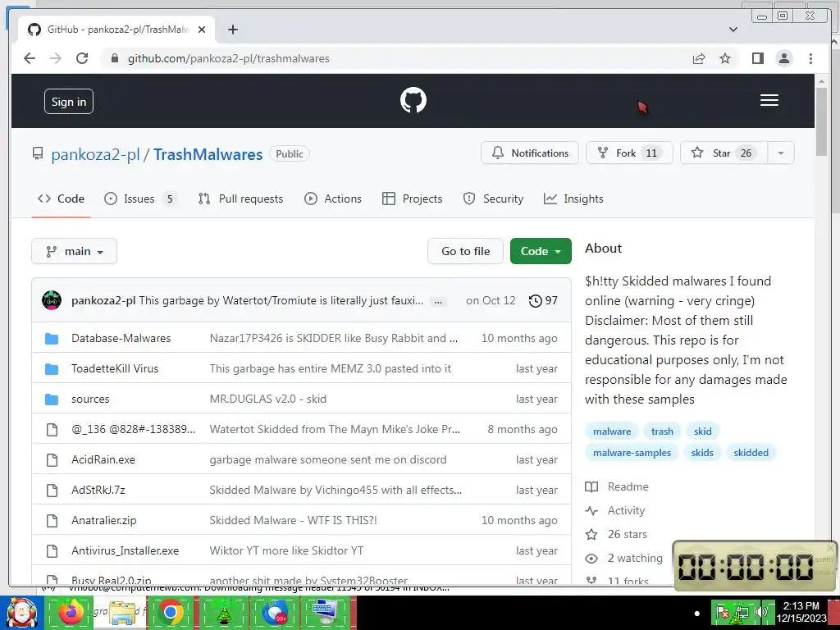Open the hamburger navigation menu
Image resolution: width=840 pixels, height=630 pixels.
click(x=769, y=100)
